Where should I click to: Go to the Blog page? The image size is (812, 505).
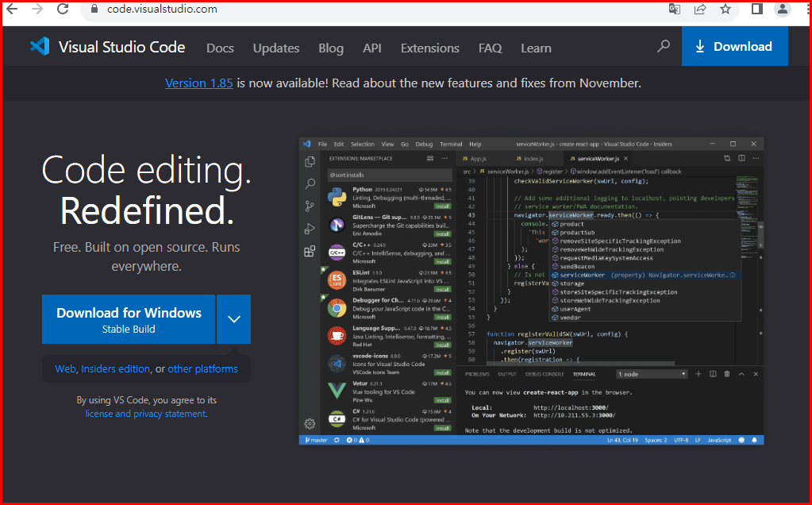click(331, 48)
